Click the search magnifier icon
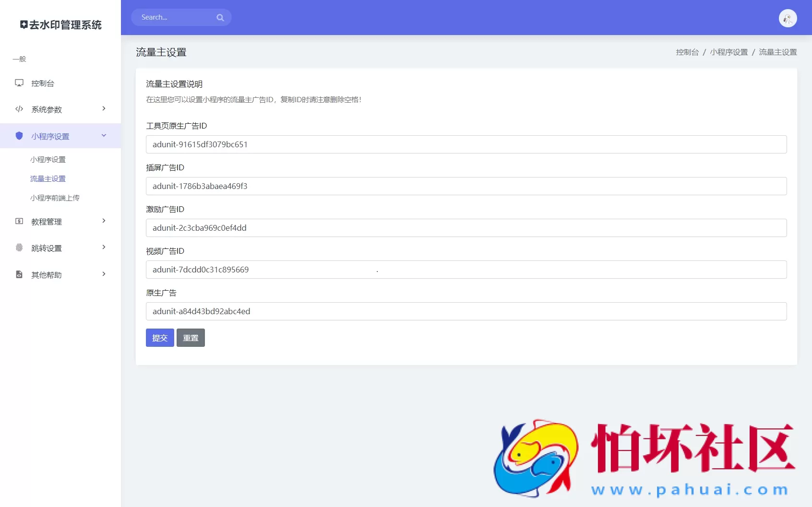The height and width of the screenshot is (507, 812). (220, 17)
